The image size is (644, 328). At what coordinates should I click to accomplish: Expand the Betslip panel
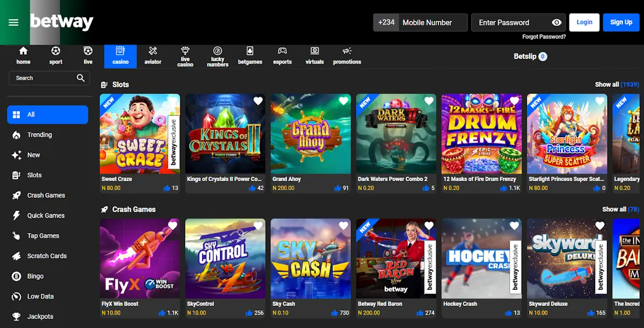tap(530, 56)
